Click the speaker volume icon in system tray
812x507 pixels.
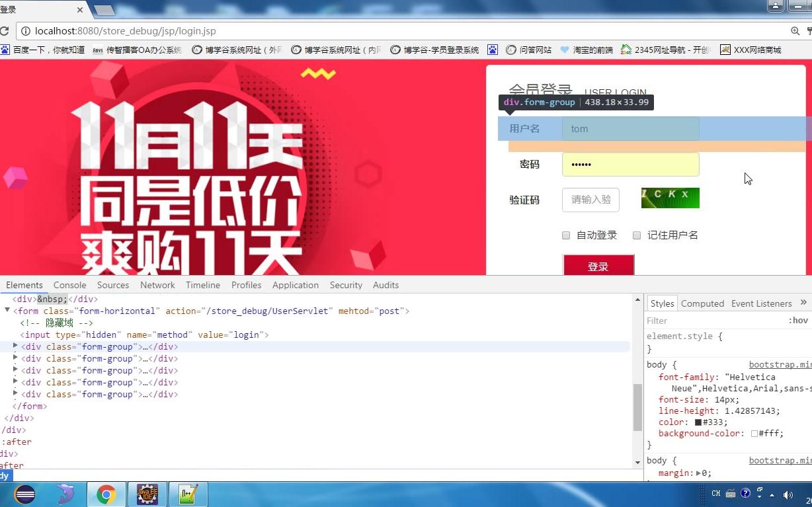(789, 494)
